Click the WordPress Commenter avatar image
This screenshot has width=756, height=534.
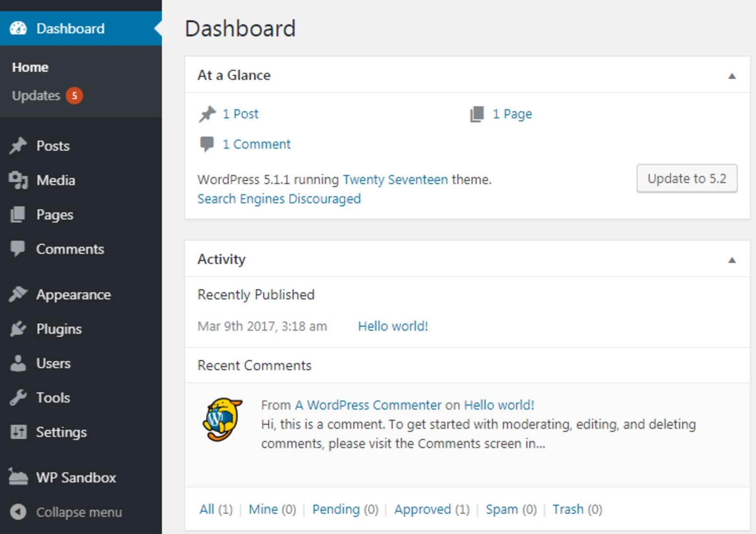222,419
